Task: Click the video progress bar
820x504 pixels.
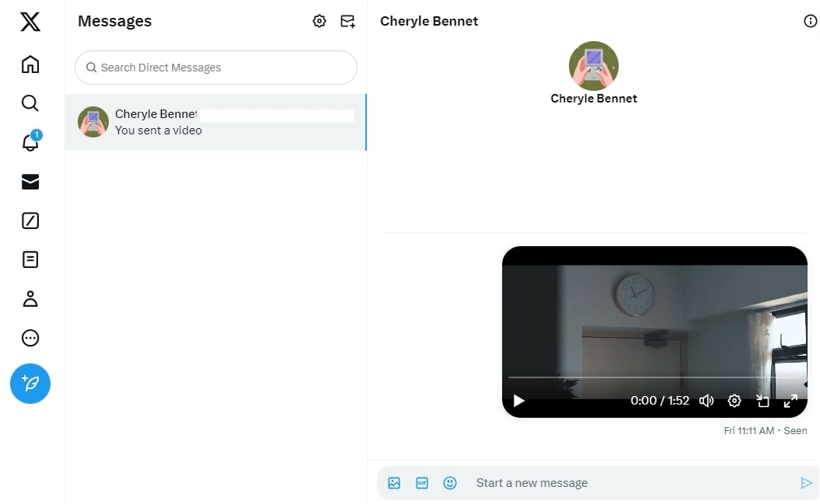Action: tap(654, 377)
